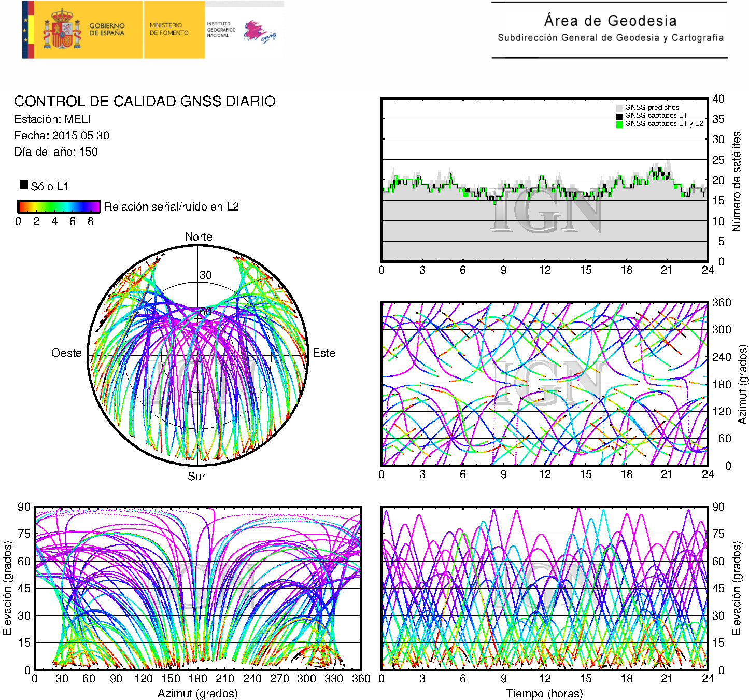
Task: Click the Área de Geodesia heading
Action: tap(610, 21)
